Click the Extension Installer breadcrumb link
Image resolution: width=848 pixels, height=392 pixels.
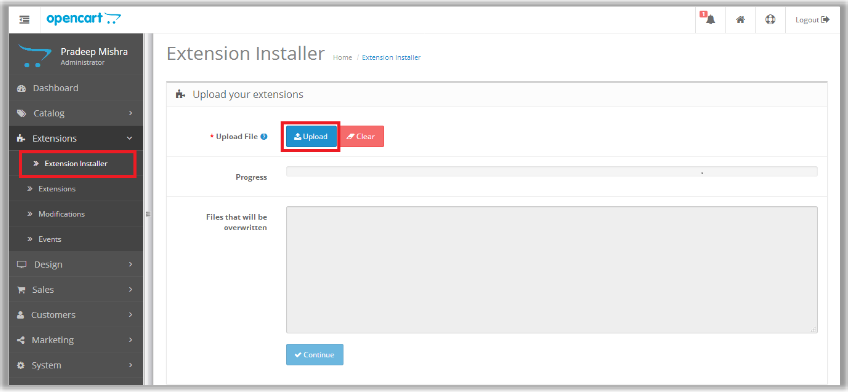(391, 57)
